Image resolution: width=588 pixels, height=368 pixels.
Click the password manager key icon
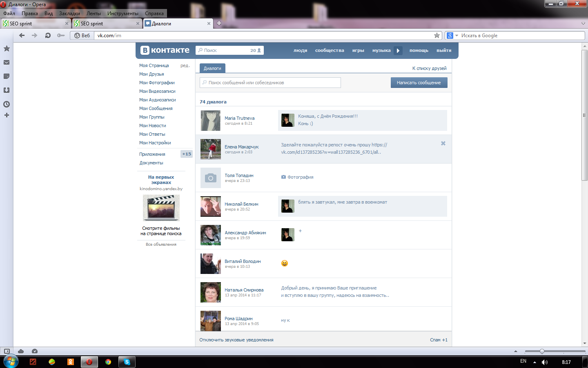[61, 36]
